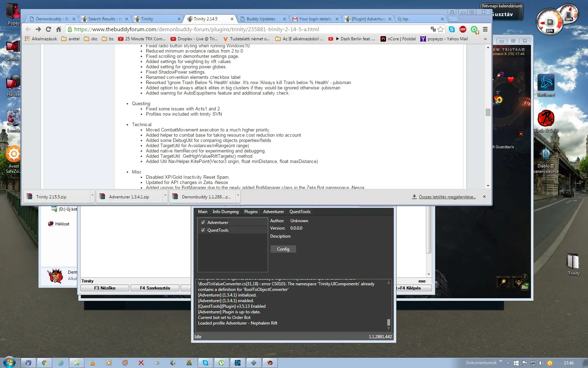Open the translate icon in the address bar
This screenshot has height=368, width=588.
point(433,29)
